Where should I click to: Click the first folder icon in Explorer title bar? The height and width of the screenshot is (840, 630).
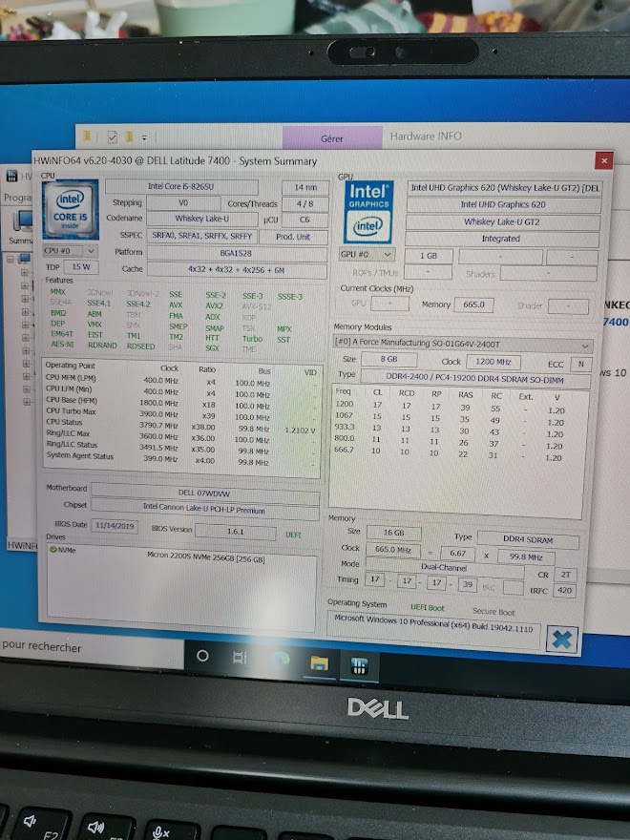coord(87,136)
